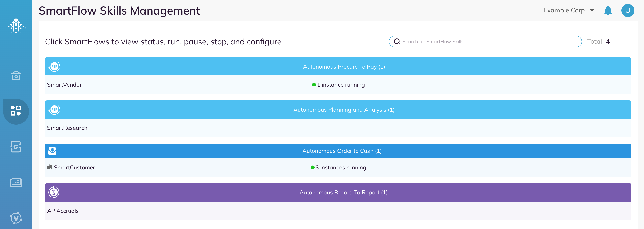Open the user avatar U
The height and width of the screenshot is (229, 644).
click(628, 10)
